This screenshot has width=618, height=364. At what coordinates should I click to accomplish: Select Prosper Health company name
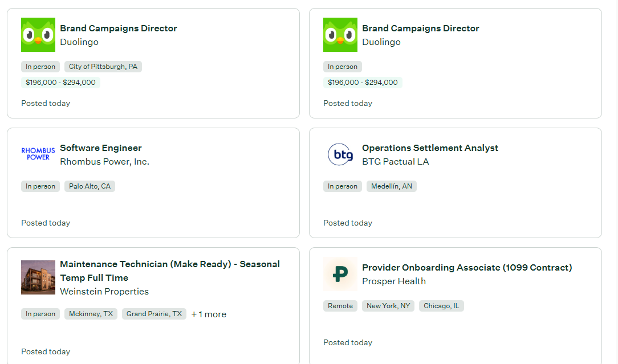coord(394,281)
